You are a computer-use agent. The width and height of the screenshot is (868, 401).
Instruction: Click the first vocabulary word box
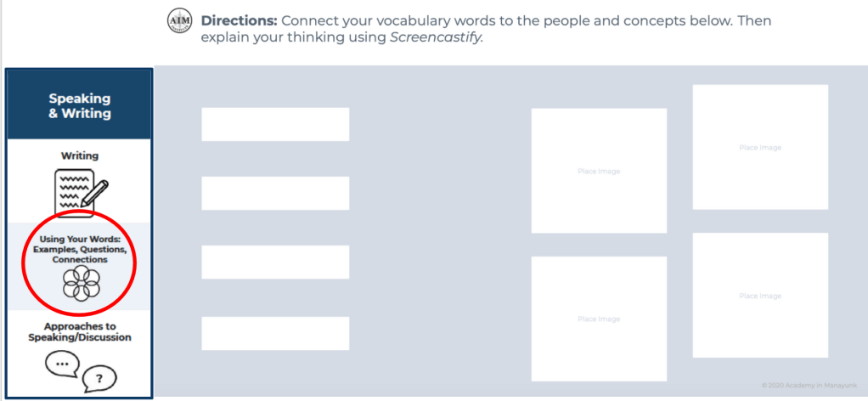click(x=275, y=124)
